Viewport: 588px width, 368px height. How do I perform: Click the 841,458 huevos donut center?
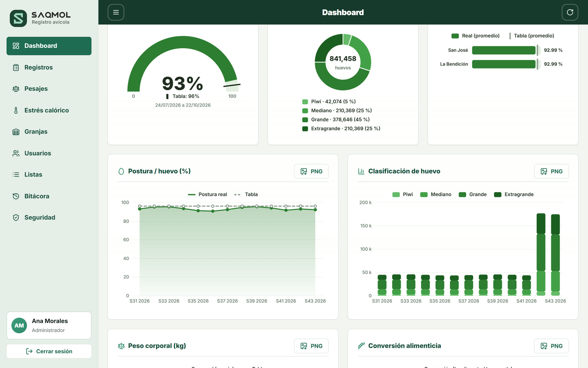point(343,62)
